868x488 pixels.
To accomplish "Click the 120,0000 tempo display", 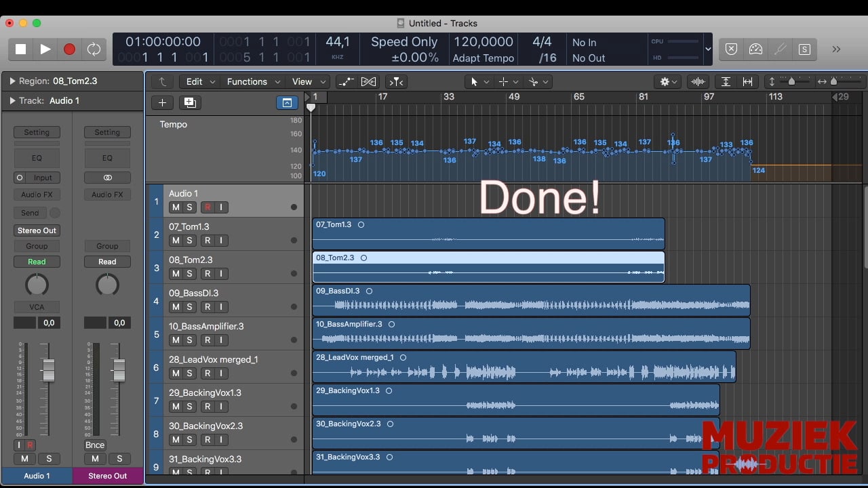I will click(x=484, y=42).
